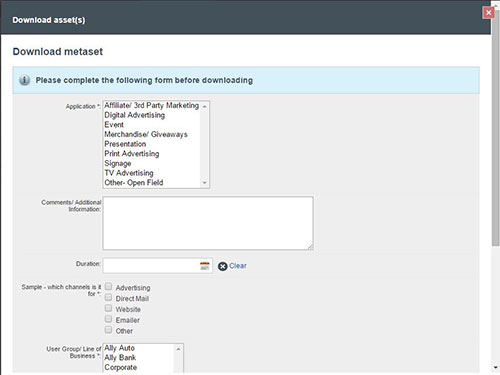Check the Direct Mail checkbox
Image resolution: width=500 pixels, height=375 pixels.
click(x=108, y=297)
